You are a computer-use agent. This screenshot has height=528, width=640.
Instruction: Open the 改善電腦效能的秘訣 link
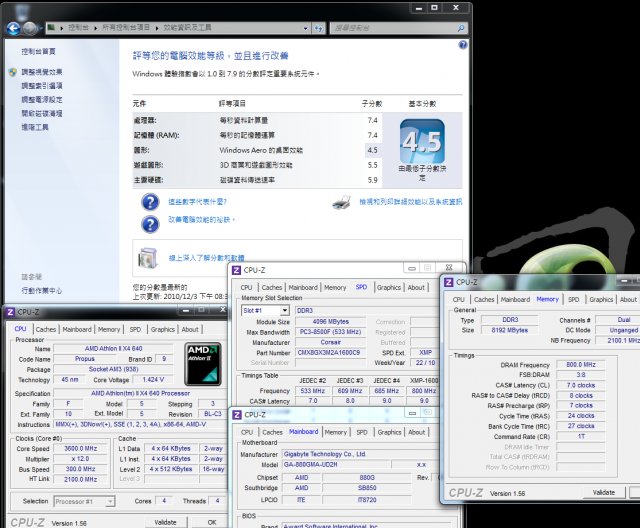[200, 220]
